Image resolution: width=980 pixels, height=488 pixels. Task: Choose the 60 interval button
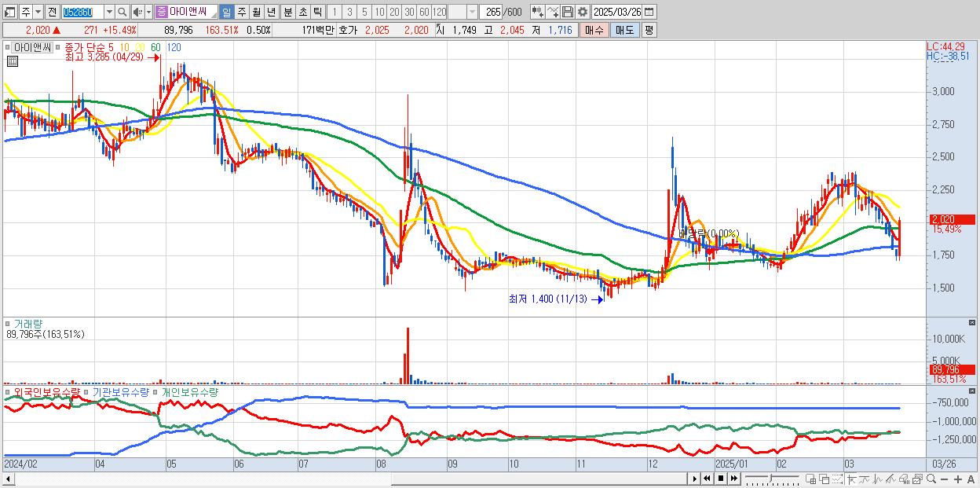[x=424, y=12]
